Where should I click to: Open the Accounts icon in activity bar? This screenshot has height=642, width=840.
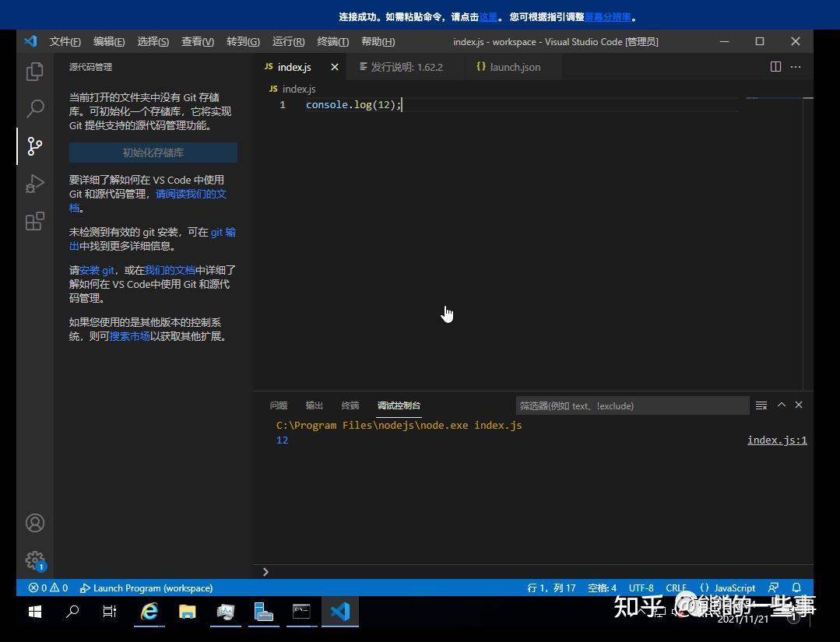point(34,522)
